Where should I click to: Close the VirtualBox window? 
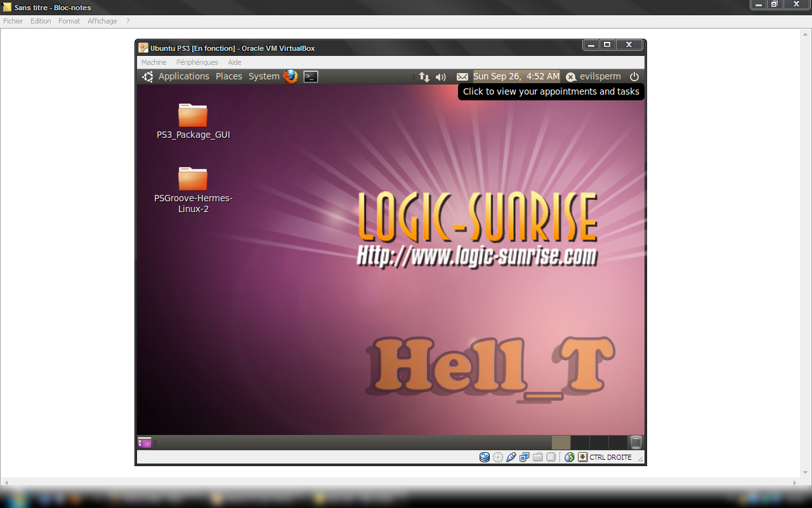pos(629,45)
